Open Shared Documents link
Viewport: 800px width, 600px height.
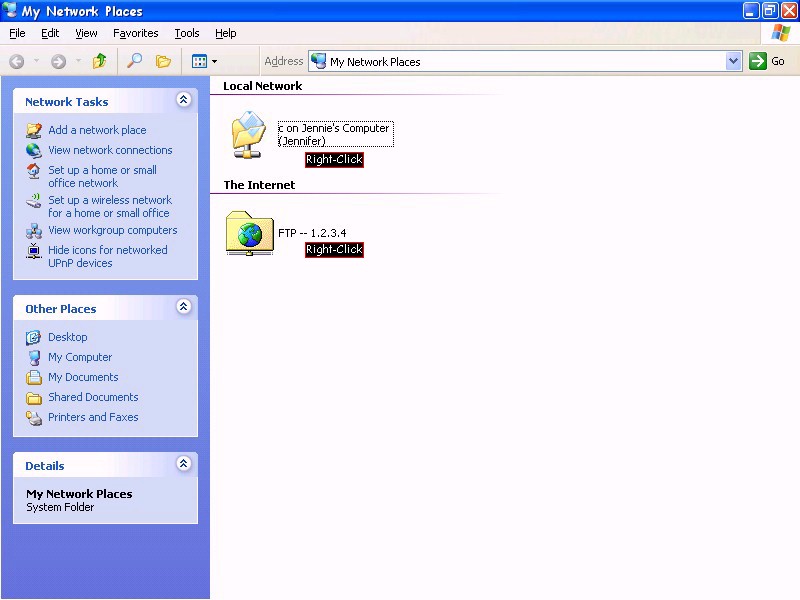click(93, 397)
